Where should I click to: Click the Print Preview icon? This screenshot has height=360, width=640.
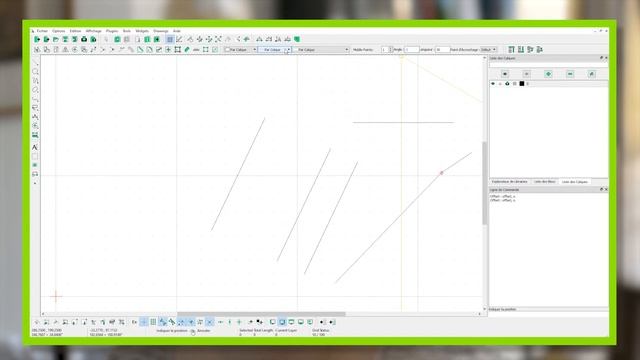[x=93, y=39]
